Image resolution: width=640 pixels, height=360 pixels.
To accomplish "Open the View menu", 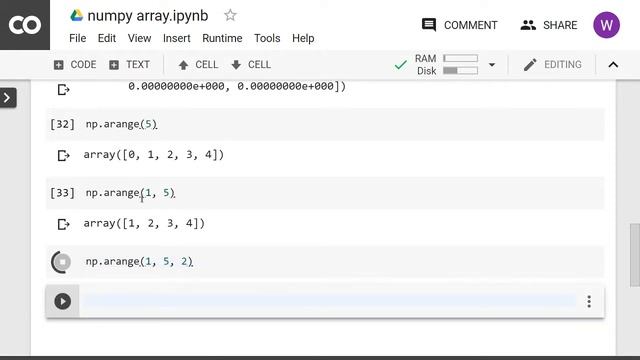I will coord(139,38).
